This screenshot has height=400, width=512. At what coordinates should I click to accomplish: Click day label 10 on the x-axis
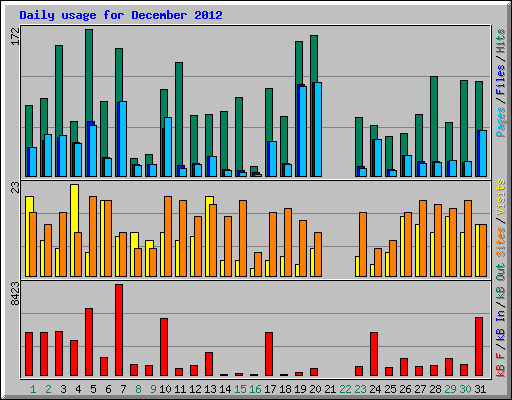[165, 389]
